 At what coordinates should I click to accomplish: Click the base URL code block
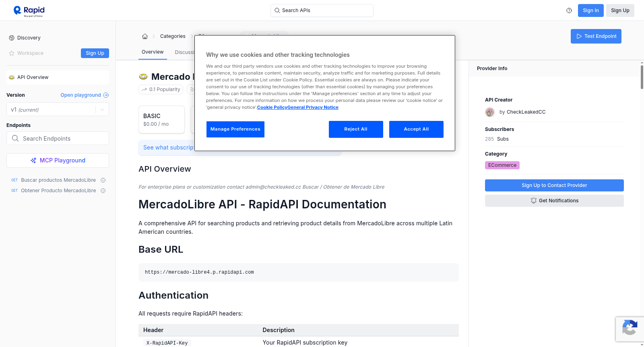[299, 272]
